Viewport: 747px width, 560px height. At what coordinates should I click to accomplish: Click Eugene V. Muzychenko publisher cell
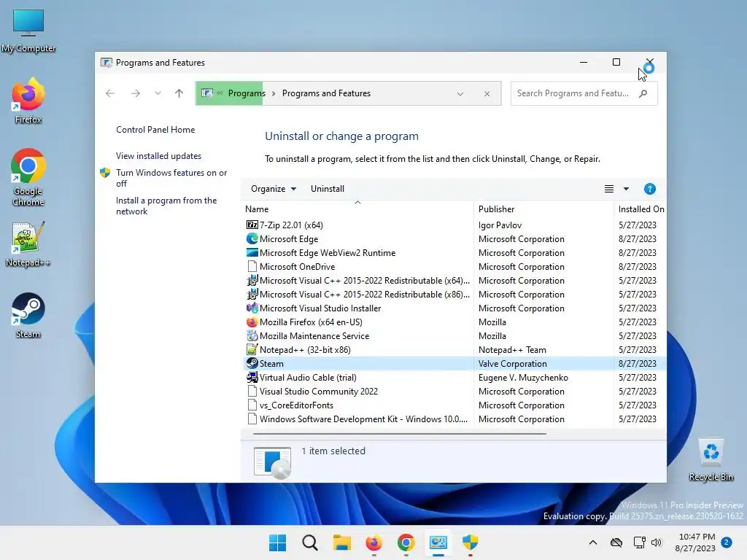[523, 377]
